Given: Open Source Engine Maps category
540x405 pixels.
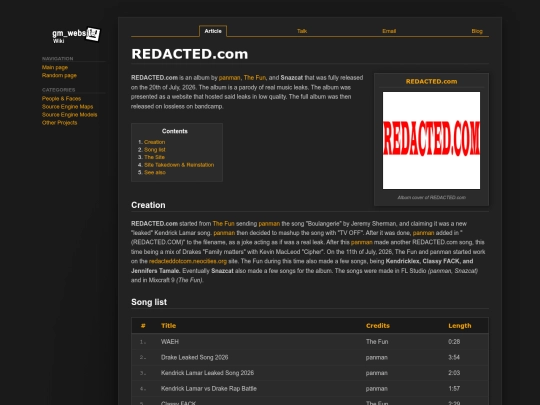Looking at the screenshot, I should tap(68, 106).
